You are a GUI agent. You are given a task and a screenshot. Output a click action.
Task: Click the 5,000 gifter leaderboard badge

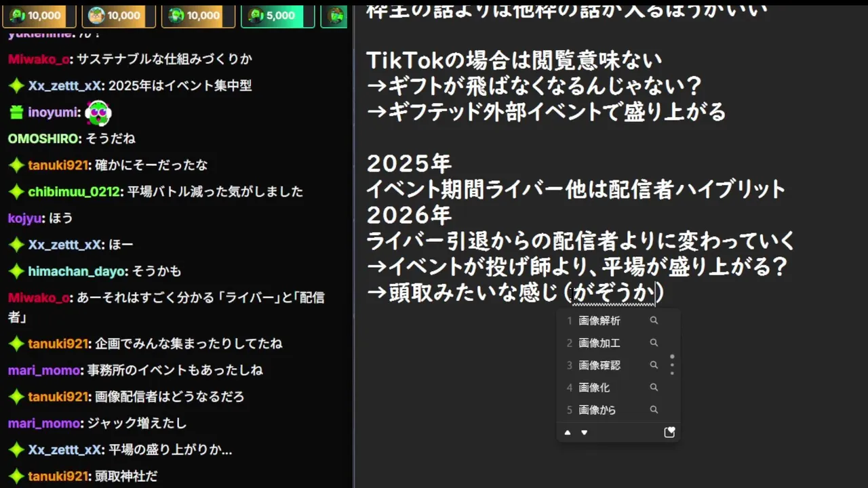click(277, 16)
